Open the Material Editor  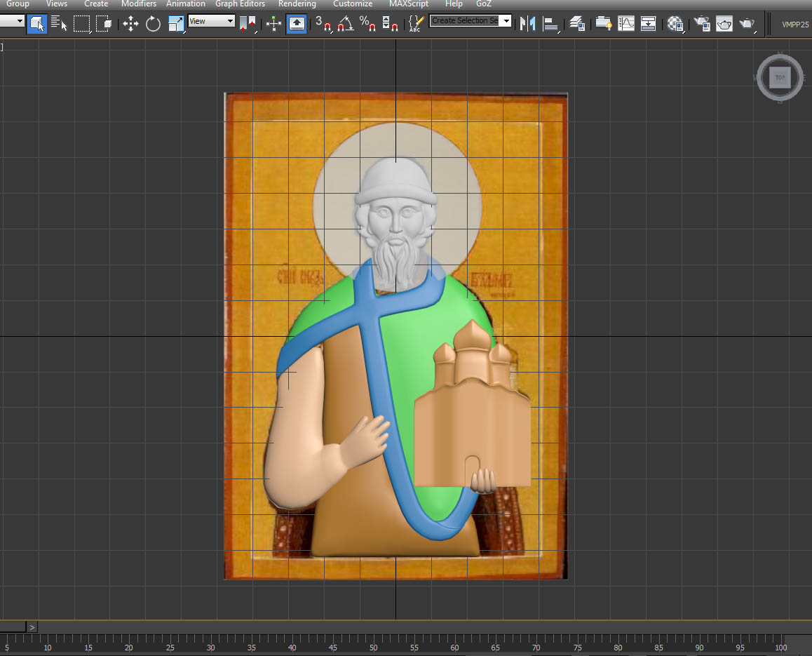click(x=676, y=24)
